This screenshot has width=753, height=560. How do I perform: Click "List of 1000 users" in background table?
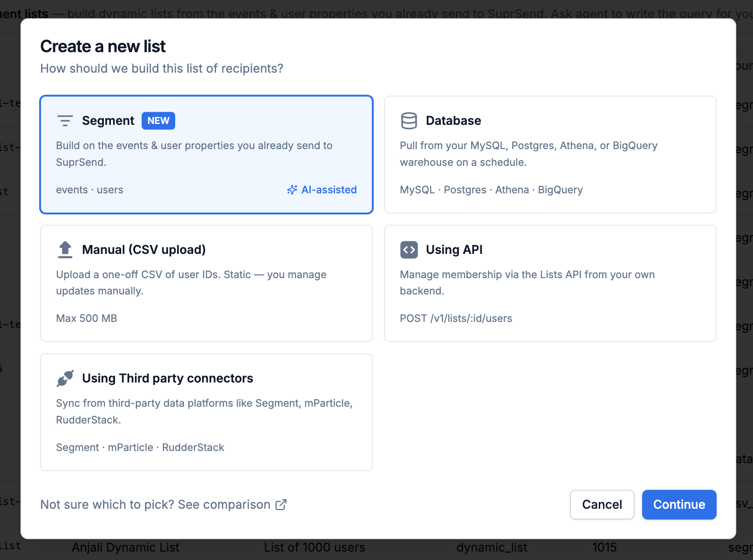[x=315, y=547]
